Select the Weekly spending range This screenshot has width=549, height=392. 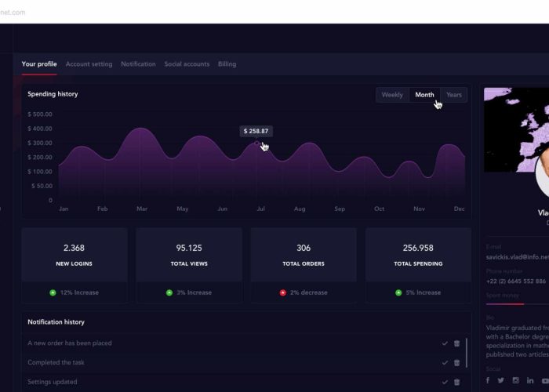coord(392,95)
